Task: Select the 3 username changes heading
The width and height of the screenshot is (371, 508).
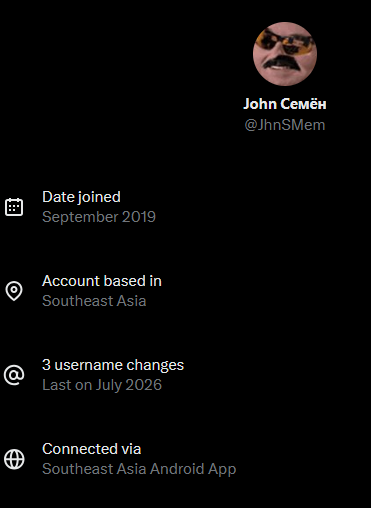Action: (113, 365)
